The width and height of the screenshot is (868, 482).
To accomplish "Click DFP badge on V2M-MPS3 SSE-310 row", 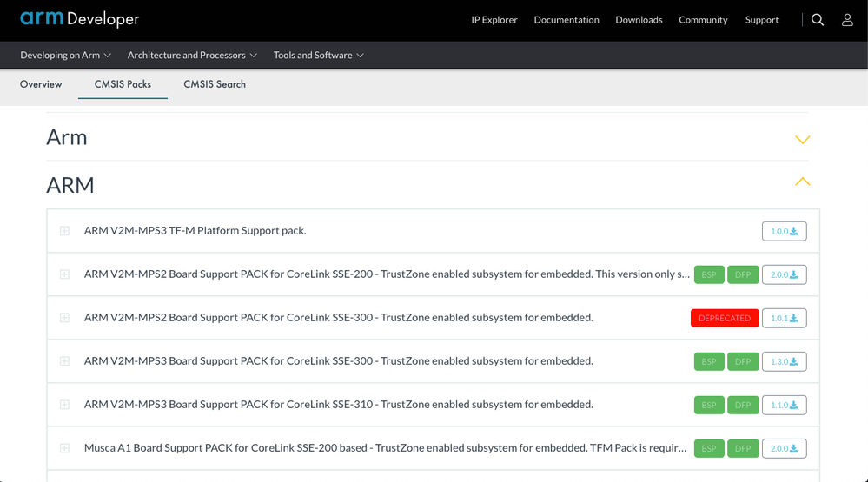I will tap(743, 405).
